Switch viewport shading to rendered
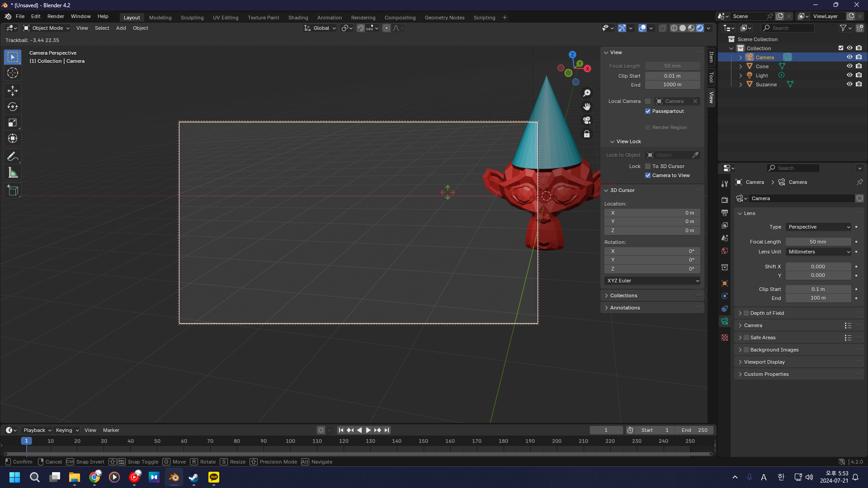This screenshot has height=488, width=868. point(700,28)
